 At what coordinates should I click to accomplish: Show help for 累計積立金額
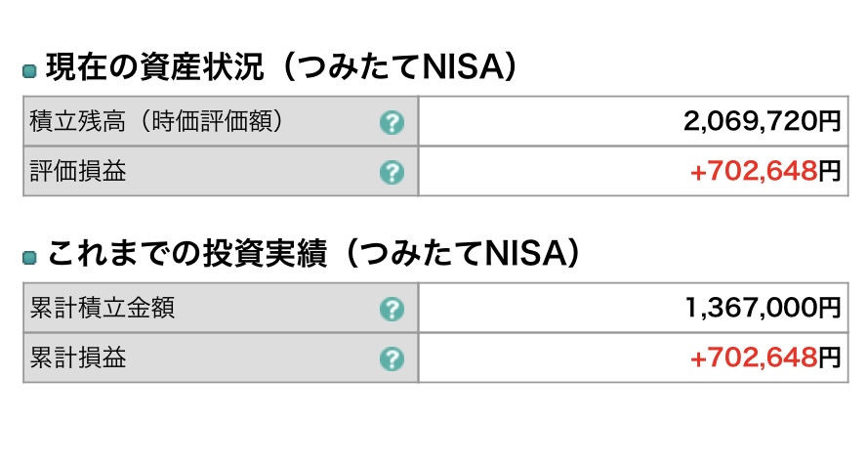pos(392,309)
